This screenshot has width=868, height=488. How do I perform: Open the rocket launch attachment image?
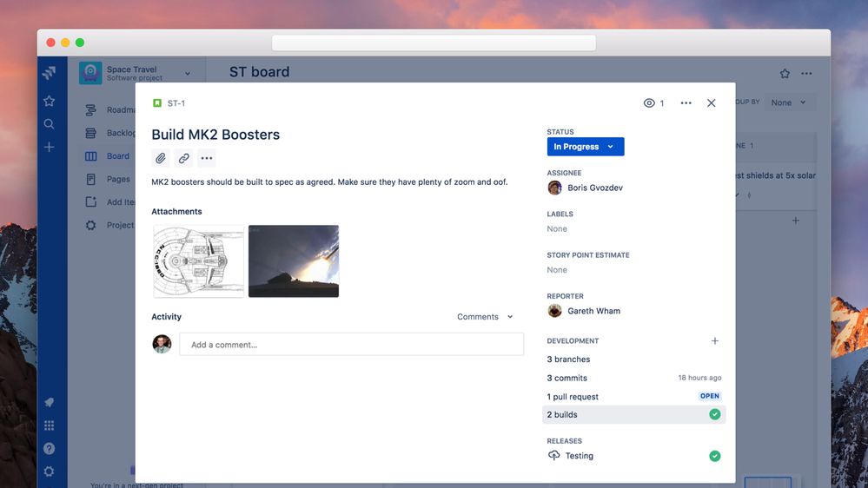coord(294,261)
